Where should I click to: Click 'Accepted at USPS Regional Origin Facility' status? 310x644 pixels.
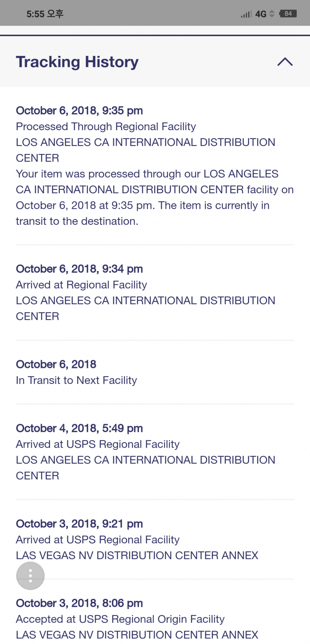[x=120, y=619]
